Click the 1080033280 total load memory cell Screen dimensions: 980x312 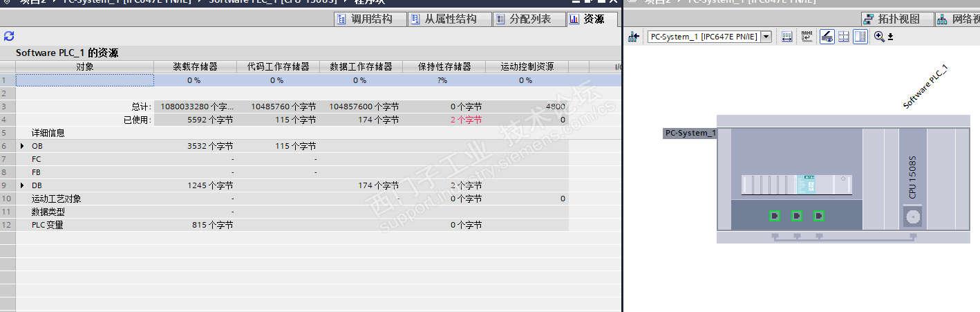197,107
